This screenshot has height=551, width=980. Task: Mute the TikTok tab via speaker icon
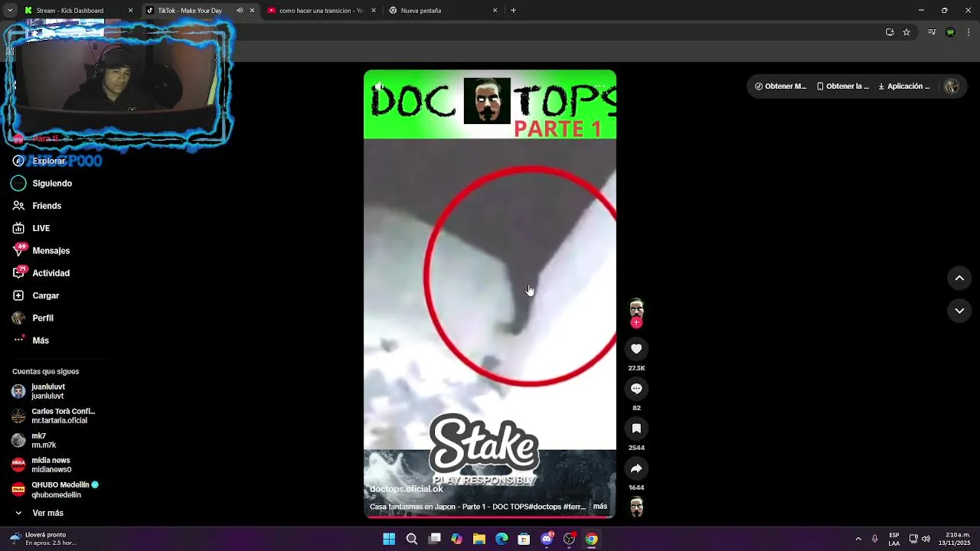pos(240,11)
